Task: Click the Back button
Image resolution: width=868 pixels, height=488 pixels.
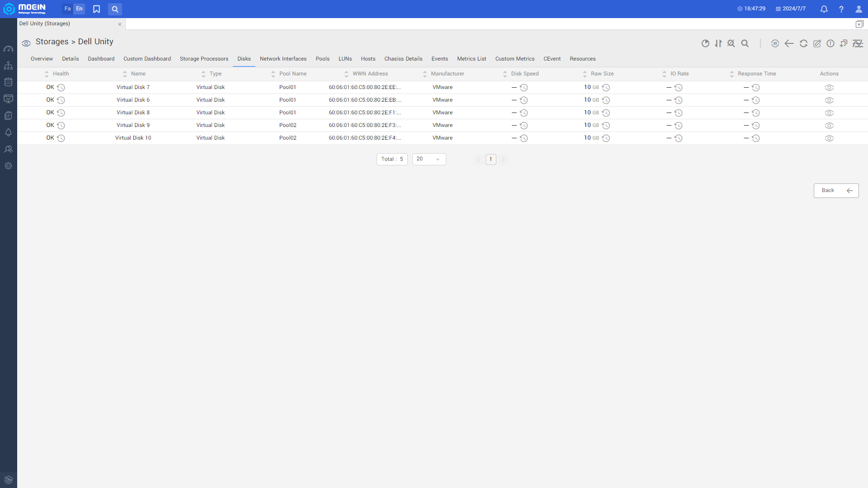Action: click(836, 191)
